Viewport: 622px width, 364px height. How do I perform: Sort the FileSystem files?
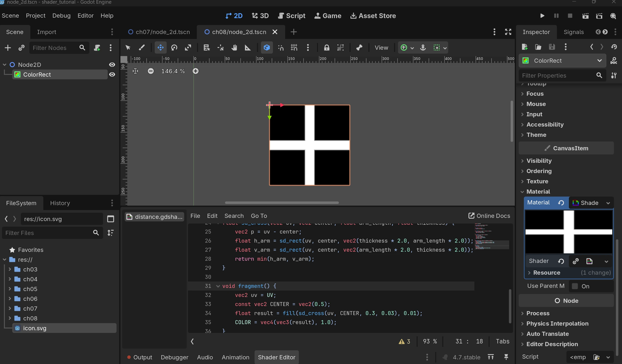point(111,233)
